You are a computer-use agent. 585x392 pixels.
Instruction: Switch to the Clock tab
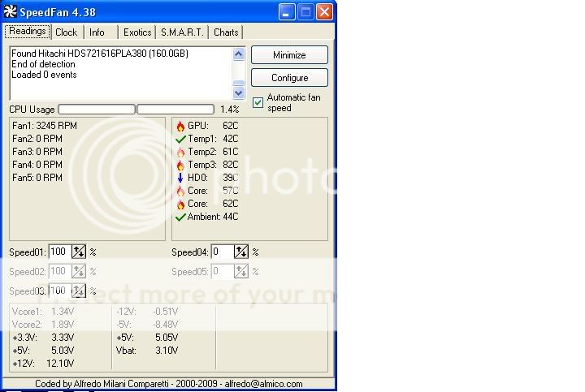click(x=66, y=32)
